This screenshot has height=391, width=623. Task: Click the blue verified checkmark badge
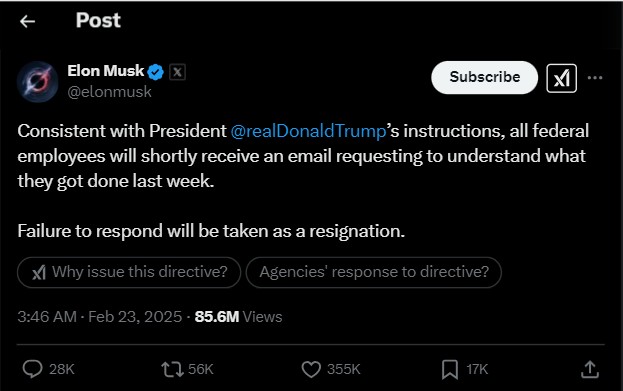[155, 72]
